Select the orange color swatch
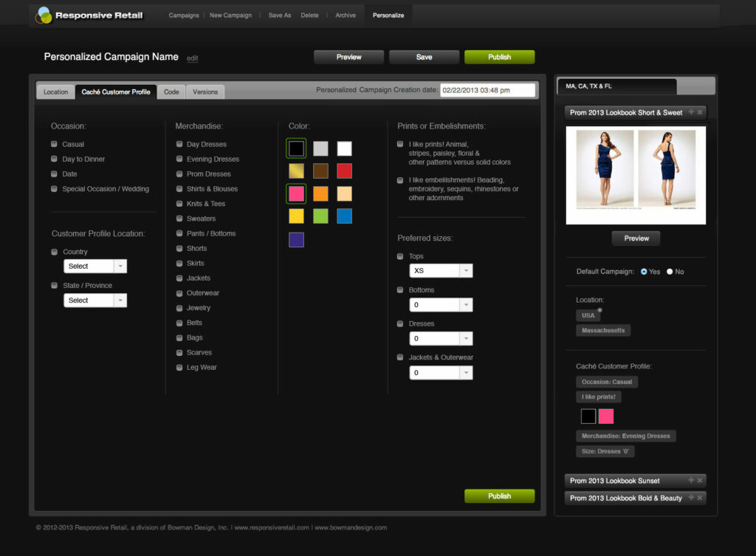This screenshot has height=556, width=756. [320, 193]
